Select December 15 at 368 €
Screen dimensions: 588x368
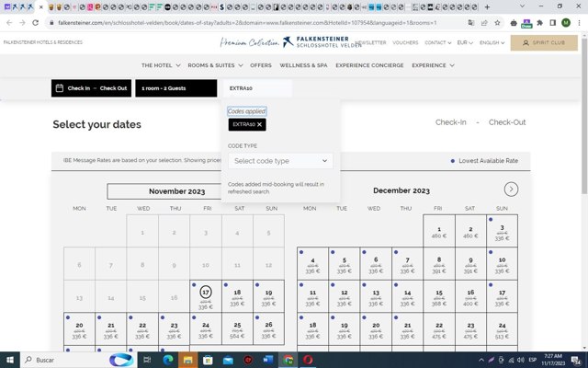[439, 296]
